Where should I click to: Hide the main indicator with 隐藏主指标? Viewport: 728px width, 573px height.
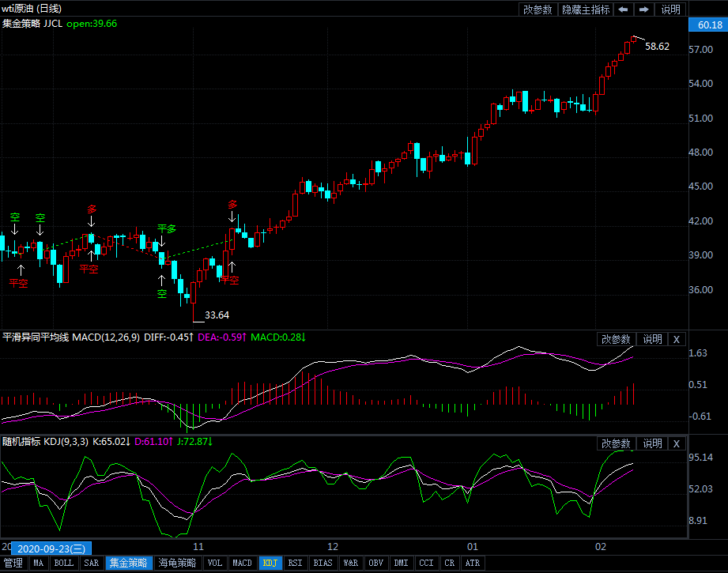click(586, 9)
